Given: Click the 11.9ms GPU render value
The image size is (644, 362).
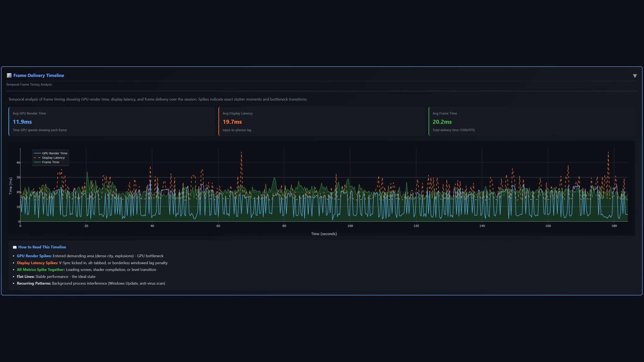Looking at the screenshot, I should coord(22,122).
